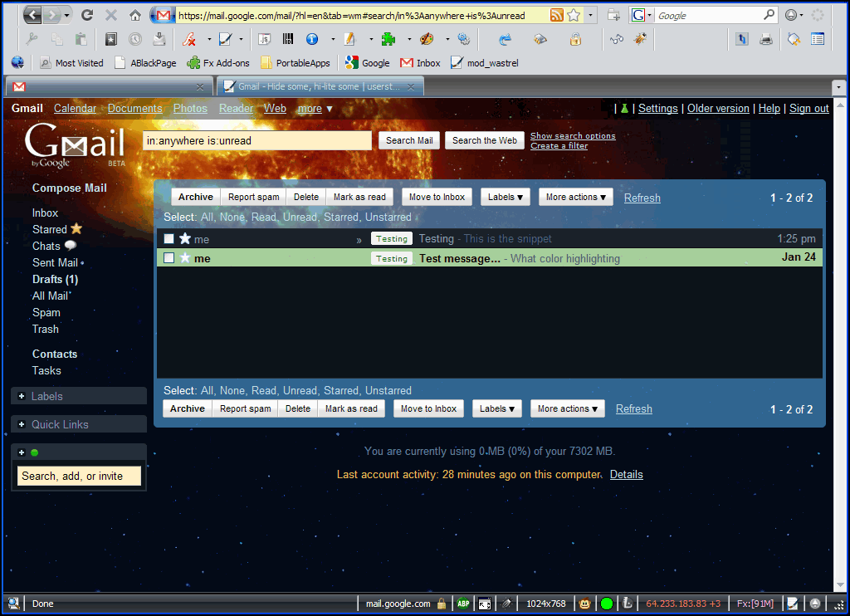Screen dimensions: 850x616
Task: Tick the checkbox for the 'Testing' message
Action: pyautogui.click(x=169, y=238)
